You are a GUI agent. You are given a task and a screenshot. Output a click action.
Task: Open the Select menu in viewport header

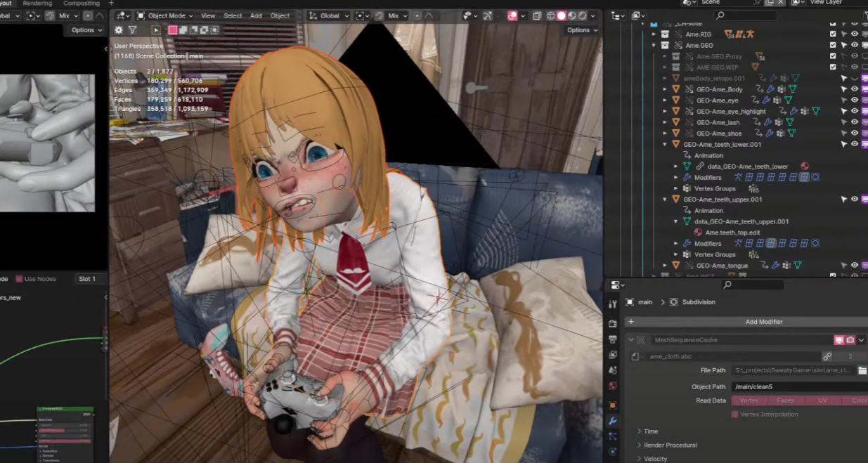(233, 15)
